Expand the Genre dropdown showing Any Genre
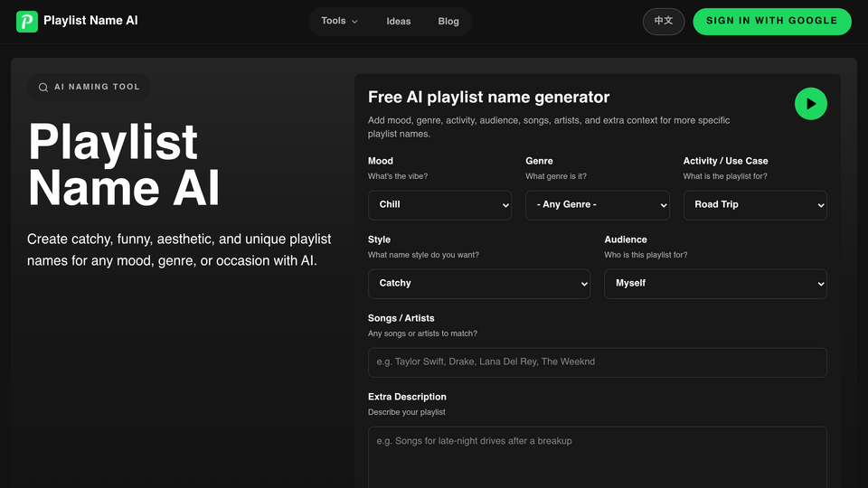This screenshot has width=868, height=488. tap(598, 205)
